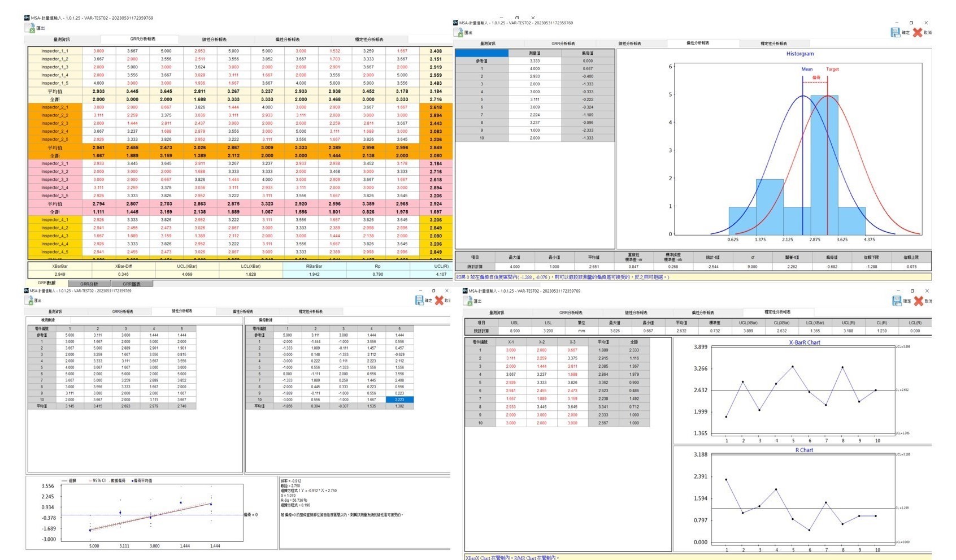Viewport: 956px width, 560px height.
Task: Click the red X cancel icon in the linearity window
Action: click(439, 300)
